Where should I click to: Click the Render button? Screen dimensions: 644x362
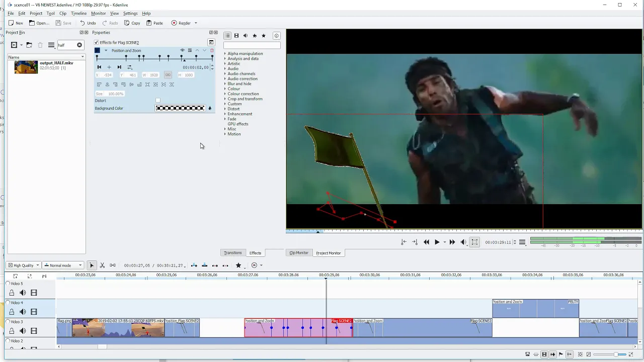click(x=181, y=23)
